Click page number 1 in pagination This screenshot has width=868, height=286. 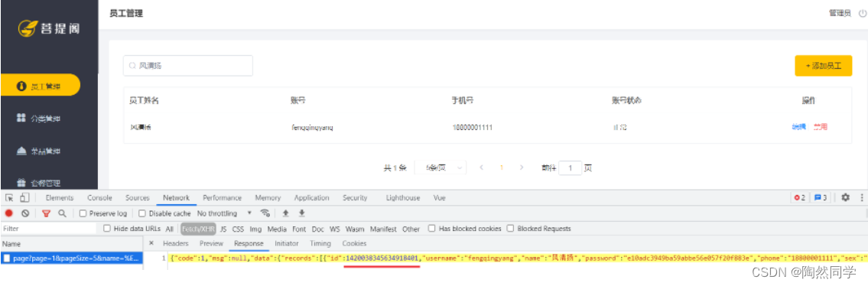click(502, 167)
